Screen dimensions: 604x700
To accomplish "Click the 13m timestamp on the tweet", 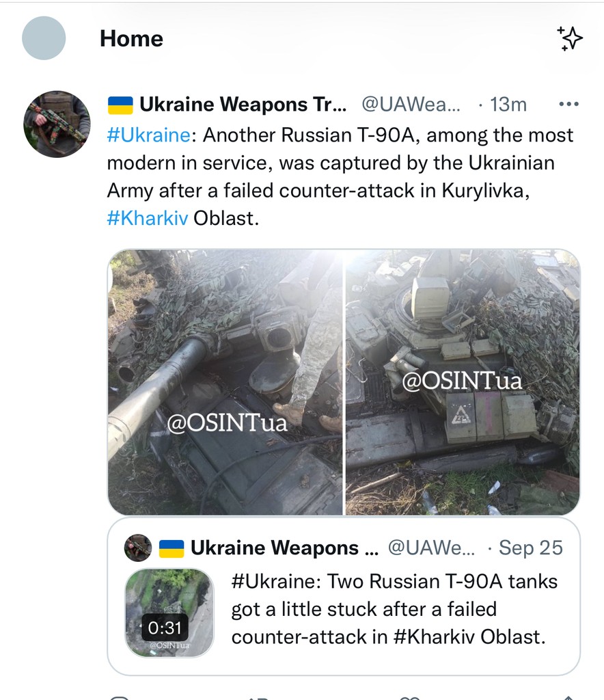I will pyautogui.click(x=508, y=103).
